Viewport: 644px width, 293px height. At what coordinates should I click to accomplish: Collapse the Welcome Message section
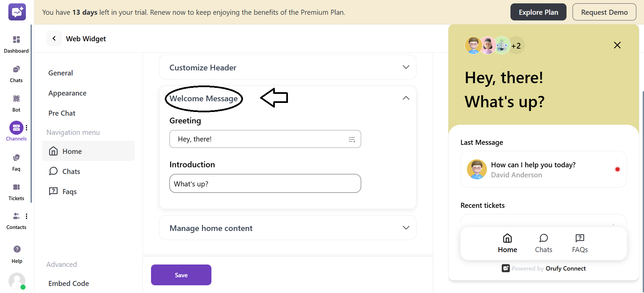click(406, 98)
